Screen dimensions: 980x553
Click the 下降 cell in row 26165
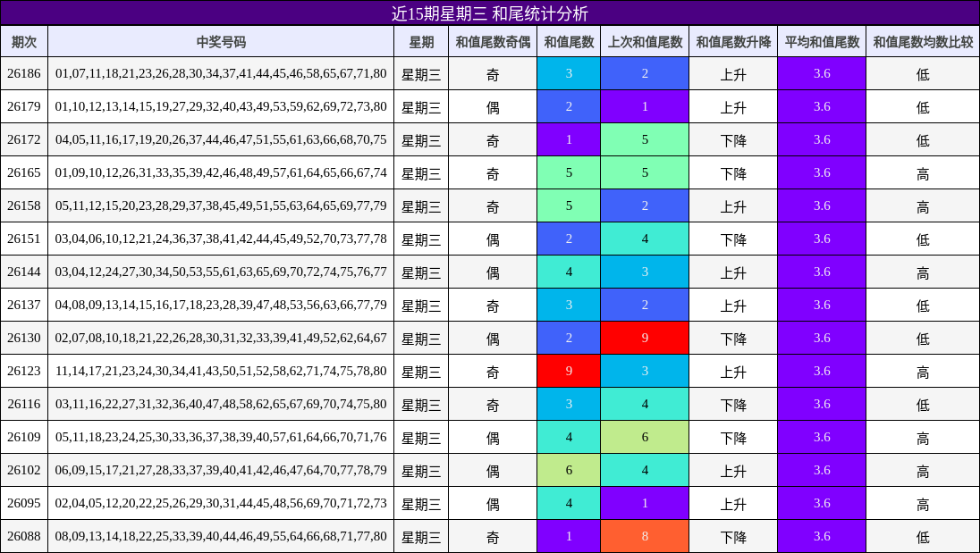pos(734,173)
